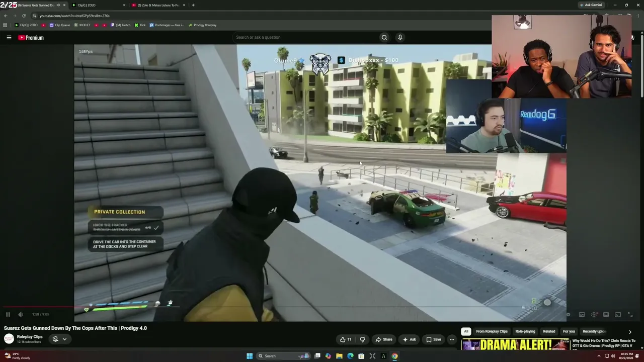Open the Ask Gemini button
This screenshot has height=362, width=644.
pyautogui.click(x=591, y=5)
